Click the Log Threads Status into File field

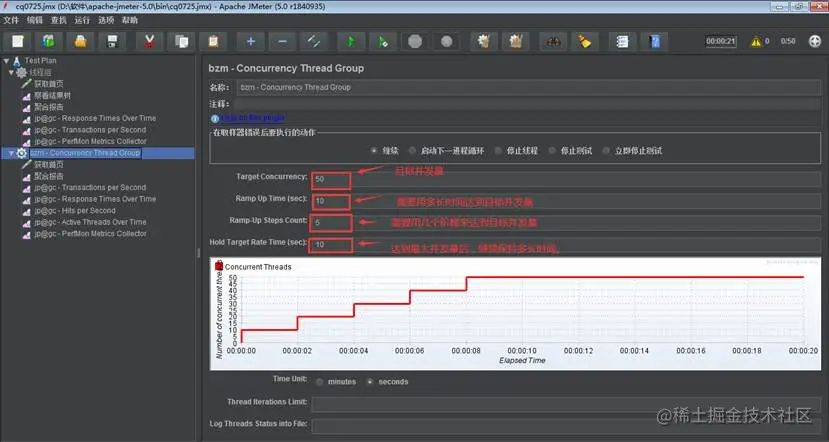click(x=566, y=426)
